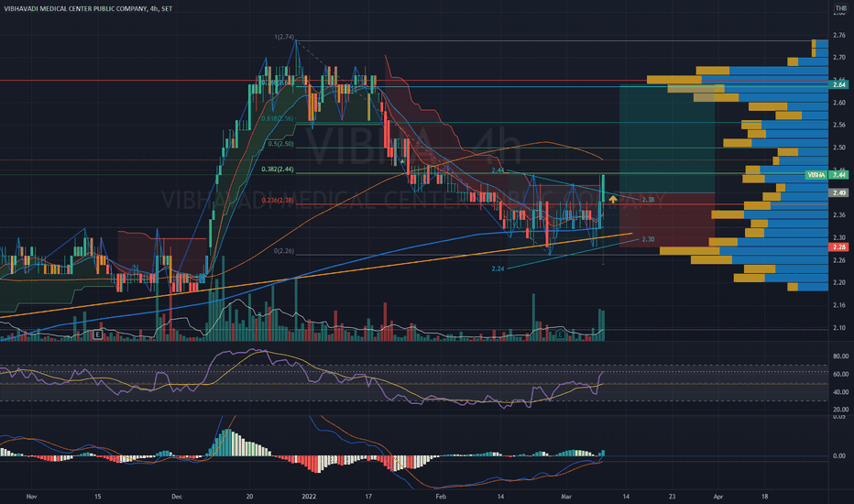The height and width of the screenshot is (504, 854).
Task: Click the MACD 0.00 scale value
Action: tap(839, 456)
